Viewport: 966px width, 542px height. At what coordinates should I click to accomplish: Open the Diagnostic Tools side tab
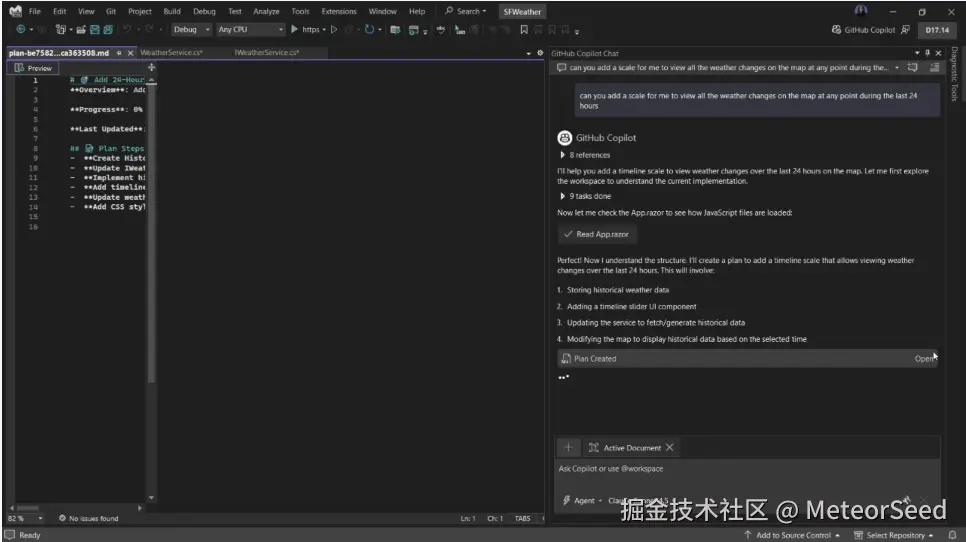(x=954, y=74)
